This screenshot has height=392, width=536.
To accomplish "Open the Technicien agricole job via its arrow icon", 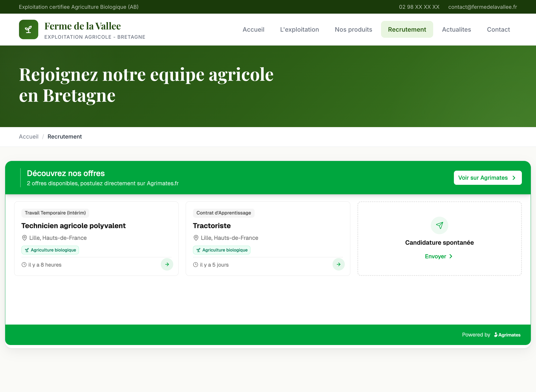I will tap(167, 264).
